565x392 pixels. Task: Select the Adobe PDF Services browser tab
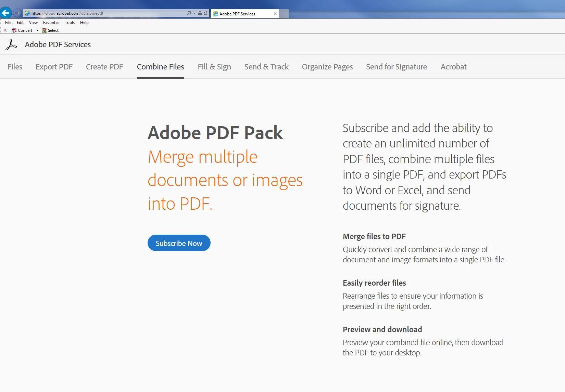coord(244,14)
